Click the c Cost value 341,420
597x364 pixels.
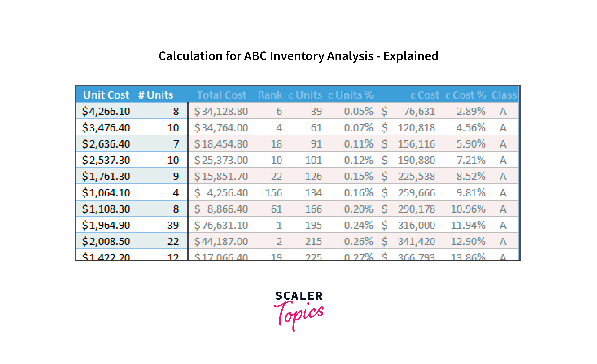(417, 241)
